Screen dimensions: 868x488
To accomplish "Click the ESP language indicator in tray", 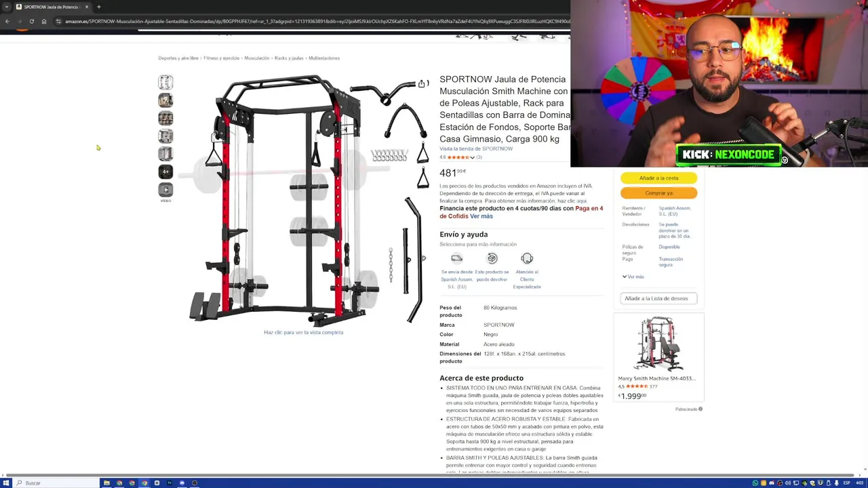I will (847, 483).
